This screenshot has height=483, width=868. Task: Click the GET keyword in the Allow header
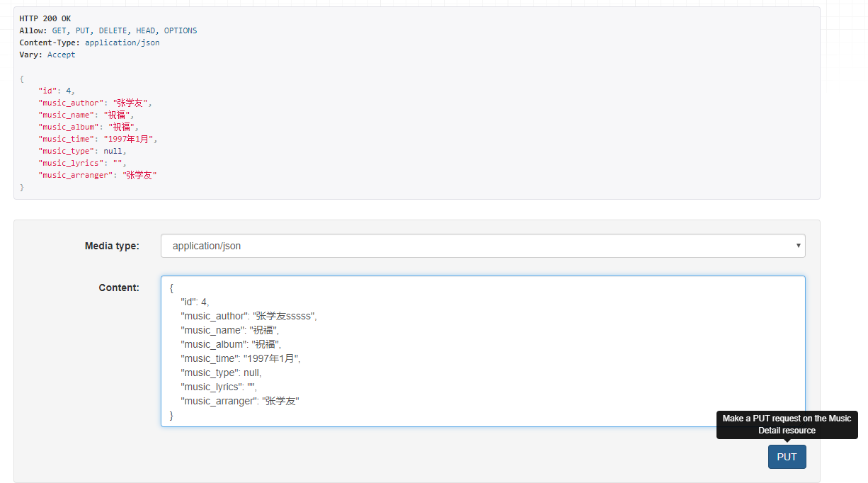pos(58,30)
